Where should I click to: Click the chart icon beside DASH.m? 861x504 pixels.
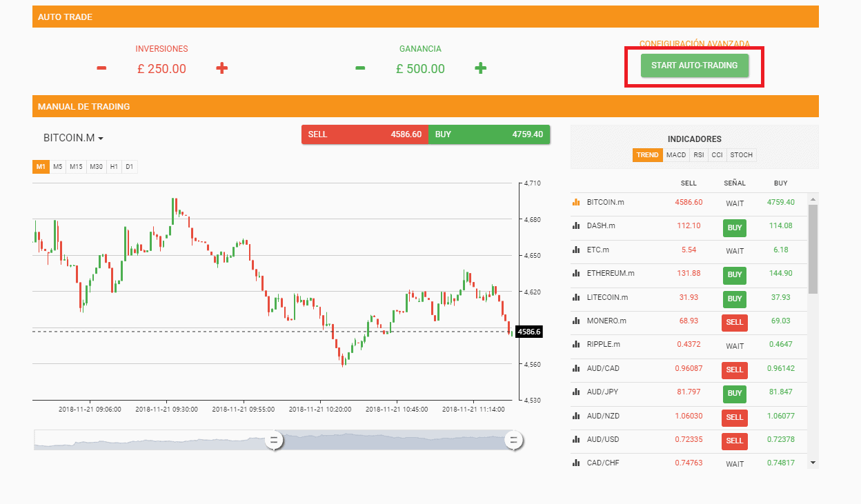575,226
